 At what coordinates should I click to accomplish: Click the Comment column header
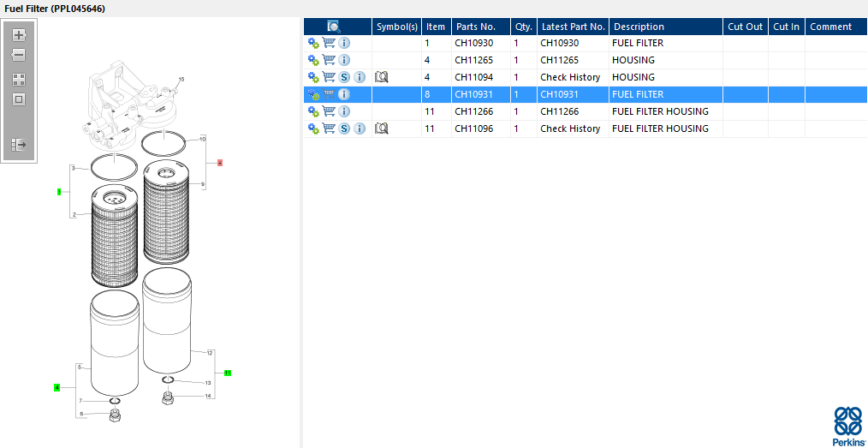(835, 27)
